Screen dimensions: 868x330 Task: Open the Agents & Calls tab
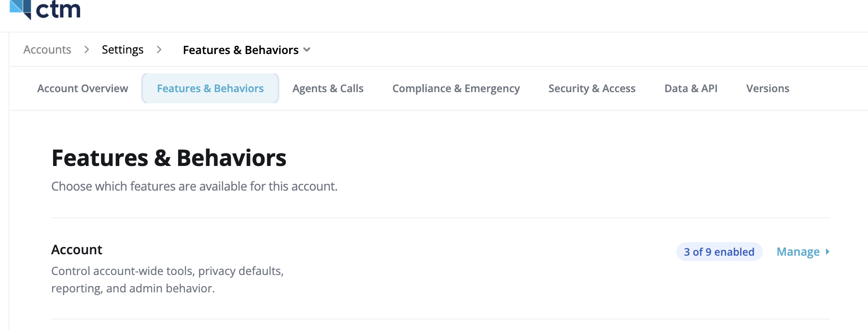(x=328, y=89)
